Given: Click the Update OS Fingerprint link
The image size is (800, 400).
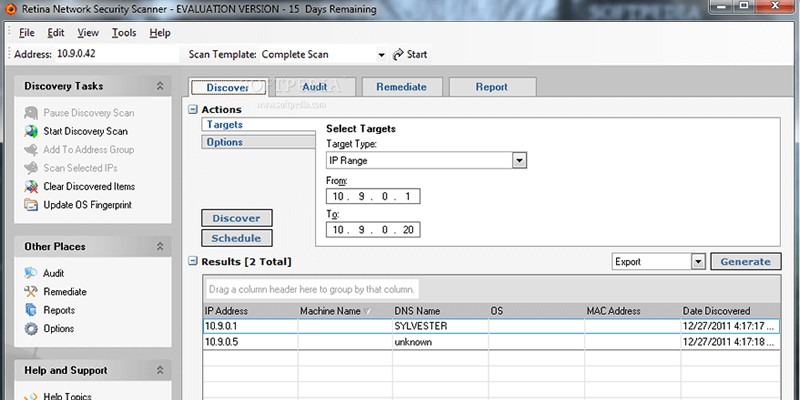Looking at the screenshot, I should pos(88,205).
